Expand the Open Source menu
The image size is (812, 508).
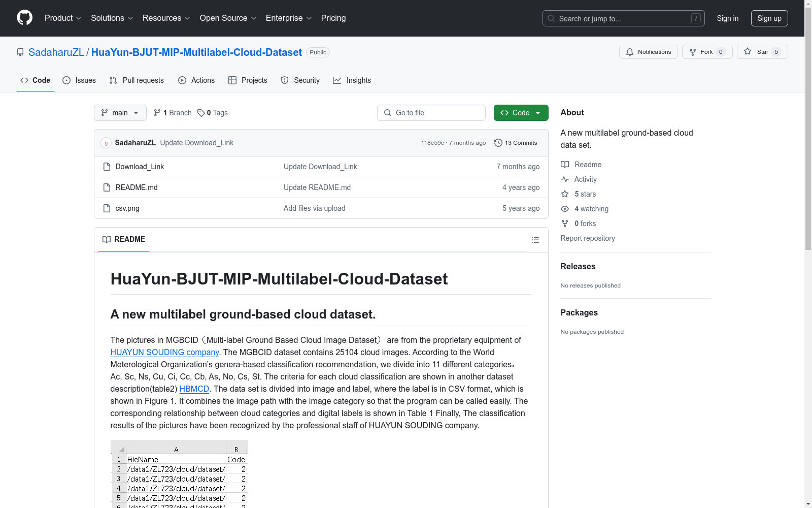pos(228,18)
